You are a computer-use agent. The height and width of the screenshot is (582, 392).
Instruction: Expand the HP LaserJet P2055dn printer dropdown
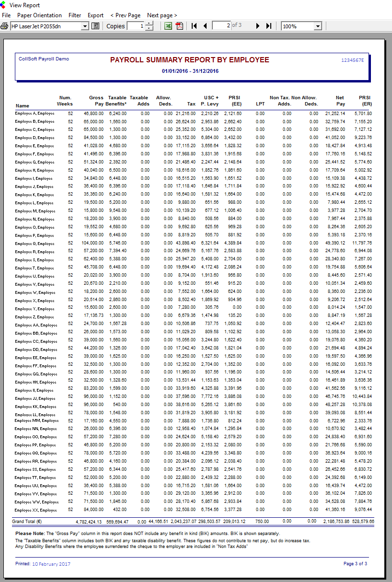point(85,26)
